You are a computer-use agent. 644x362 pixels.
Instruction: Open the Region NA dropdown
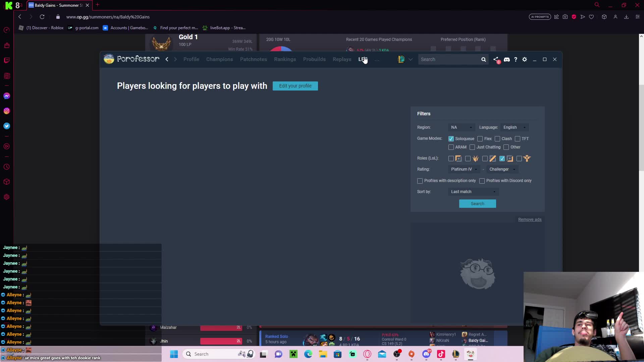tap(461, 127)
